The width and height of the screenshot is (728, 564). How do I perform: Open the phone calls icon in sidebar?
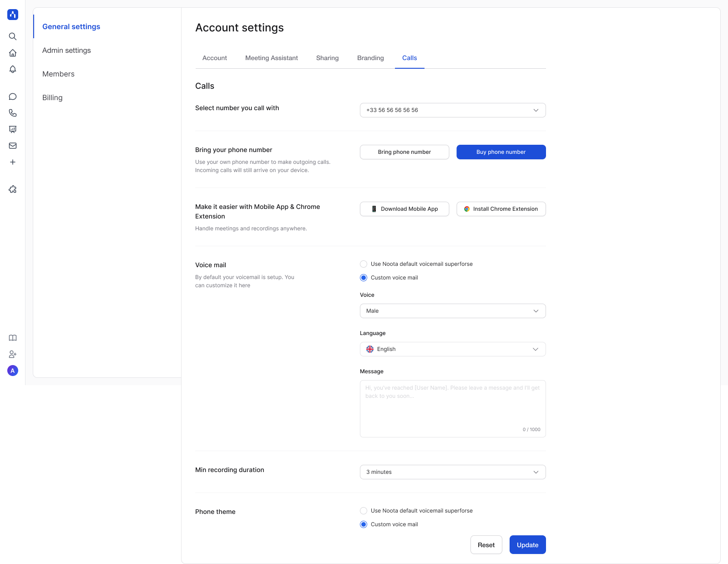tap(13, 113)
